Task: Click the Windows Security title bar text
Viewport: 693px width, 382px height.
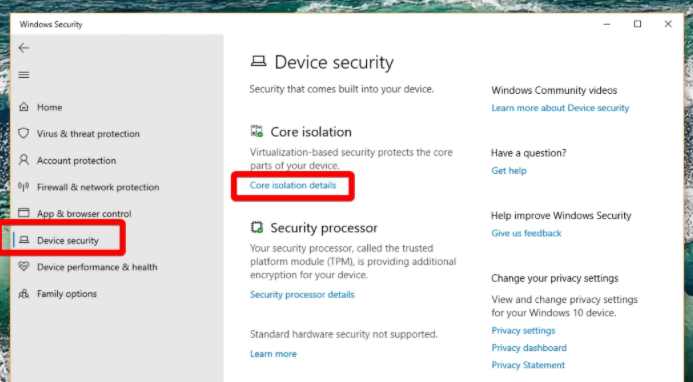Action: tap(51, 24)
